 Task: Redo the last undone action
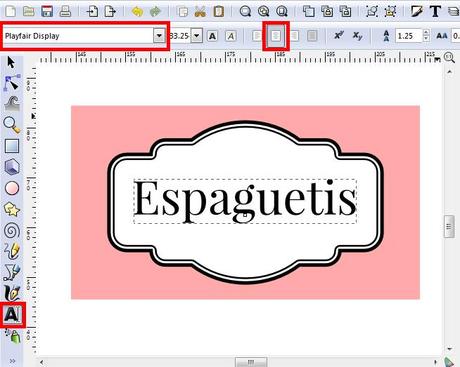tap(155, 11)
